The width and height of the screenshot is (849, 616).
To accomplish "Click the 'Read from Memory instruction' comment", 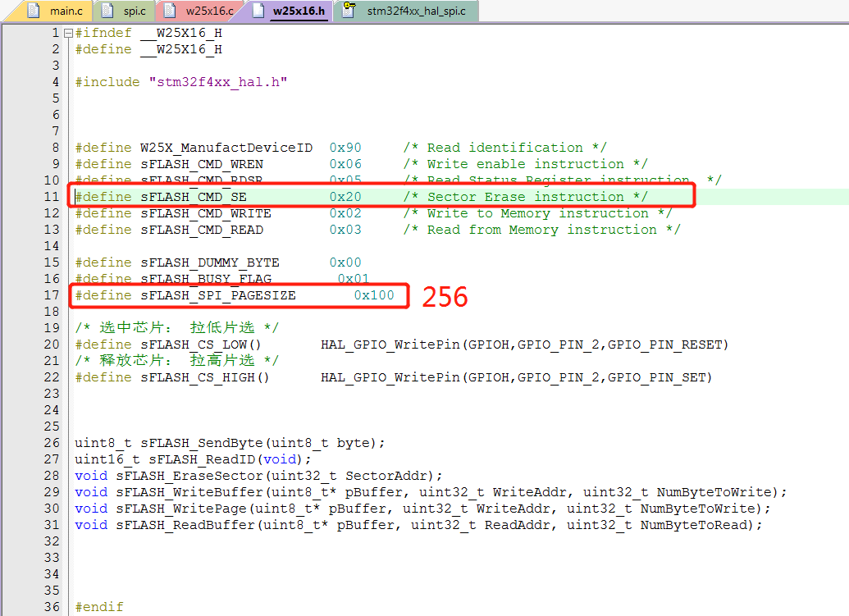I will click(542, 230).
